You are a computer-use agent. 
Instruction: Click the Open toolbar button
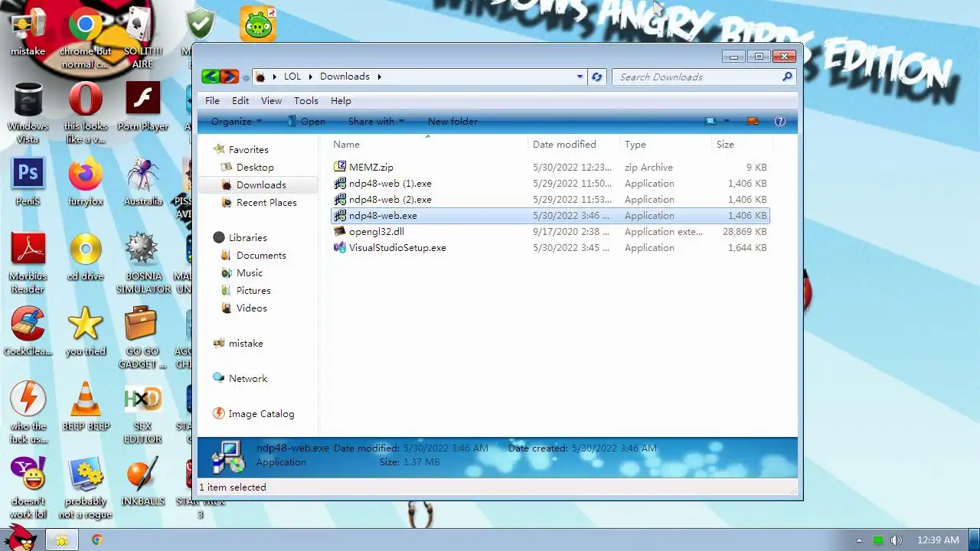click(x=305, y=121)
